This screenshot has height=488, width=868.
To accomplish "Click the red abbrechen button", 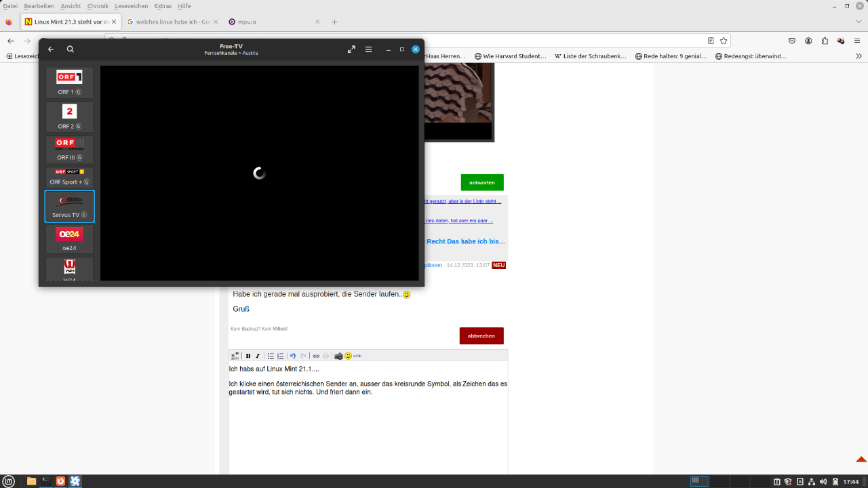I will [481, 335].
